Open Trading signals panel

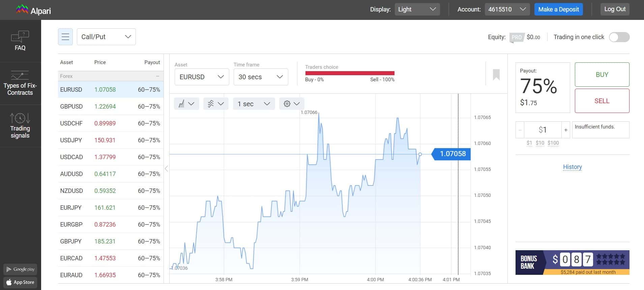tap(20, 126)
